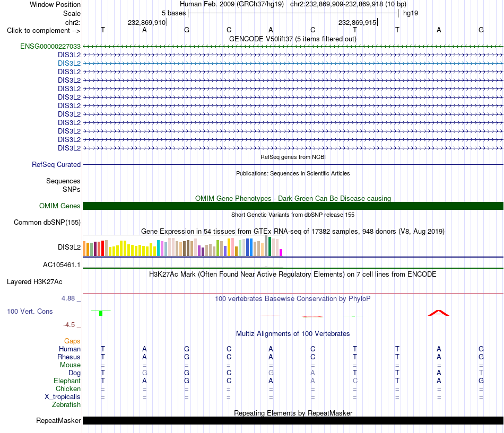Viewport: 504px width, 433px height.
Task: Click the Sequences track label
Action: tap(63, 181)
